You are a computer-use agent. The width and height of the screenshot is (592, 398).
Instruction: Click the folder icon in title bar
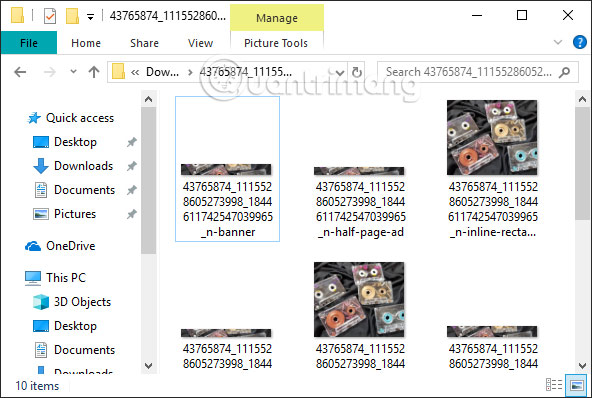(17, 15)
